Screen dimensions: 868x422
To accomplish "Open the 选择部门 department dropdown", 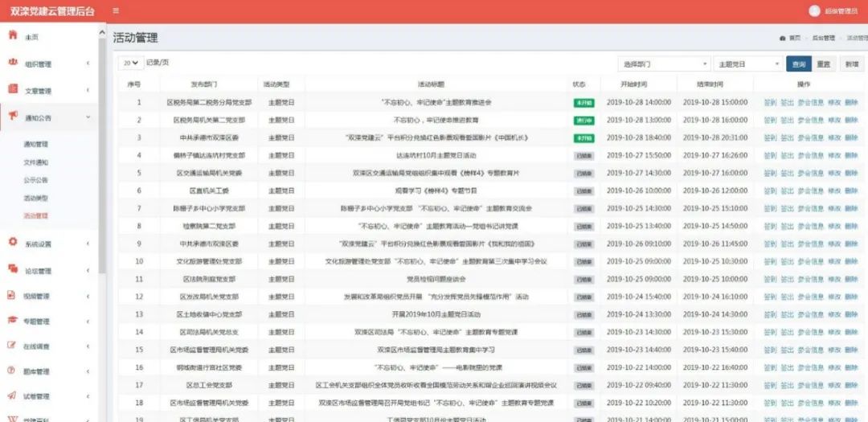I will coord(663,64).
